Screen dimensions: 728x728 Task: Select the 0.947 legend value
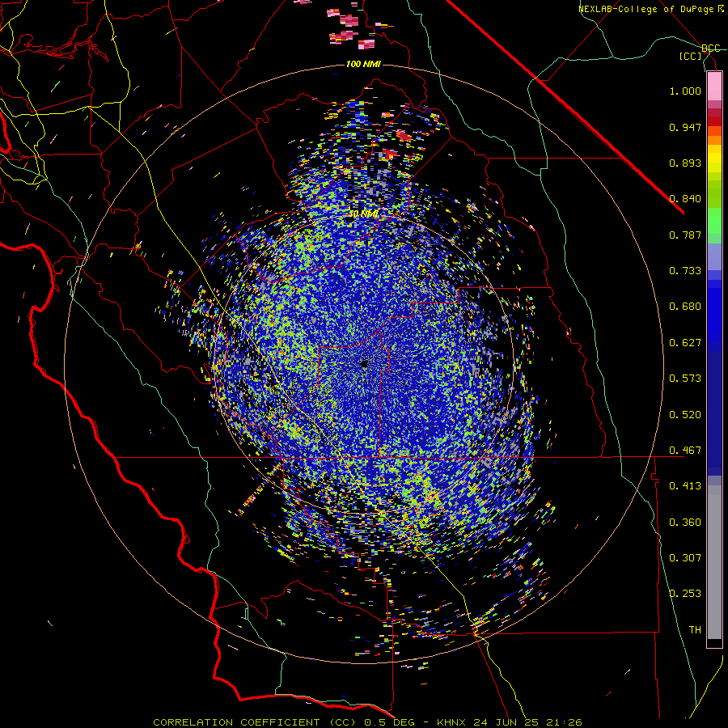(685, 127)
